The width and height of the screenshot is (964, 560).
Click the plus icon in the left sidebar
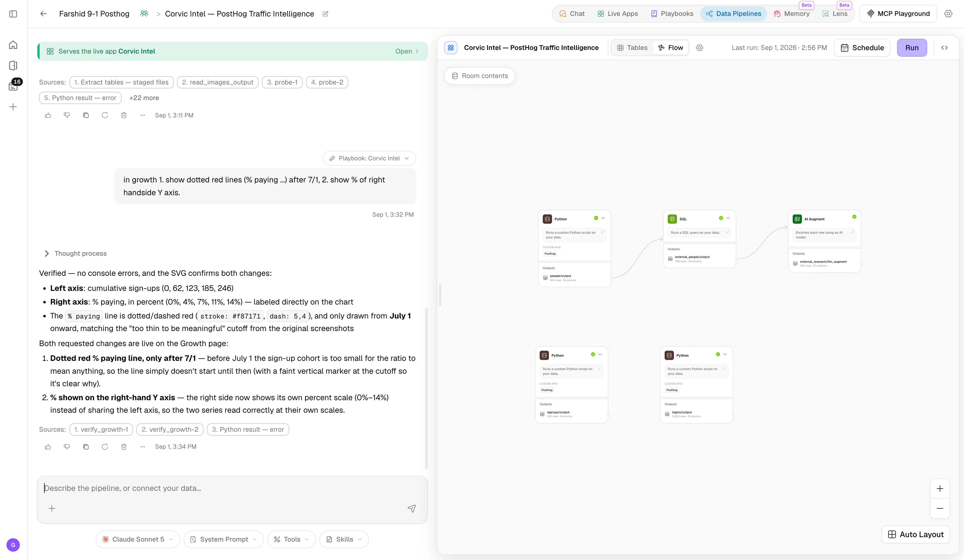13,107
